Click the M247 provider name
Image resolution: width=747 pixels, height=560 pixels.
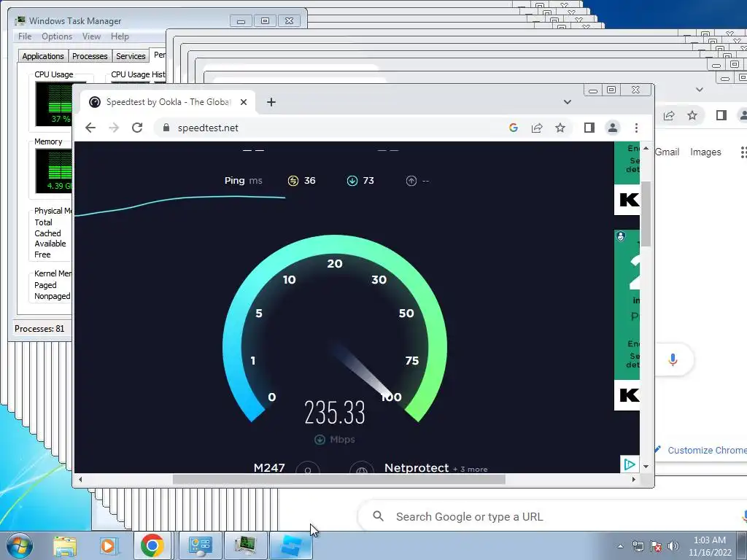point(269,467)
